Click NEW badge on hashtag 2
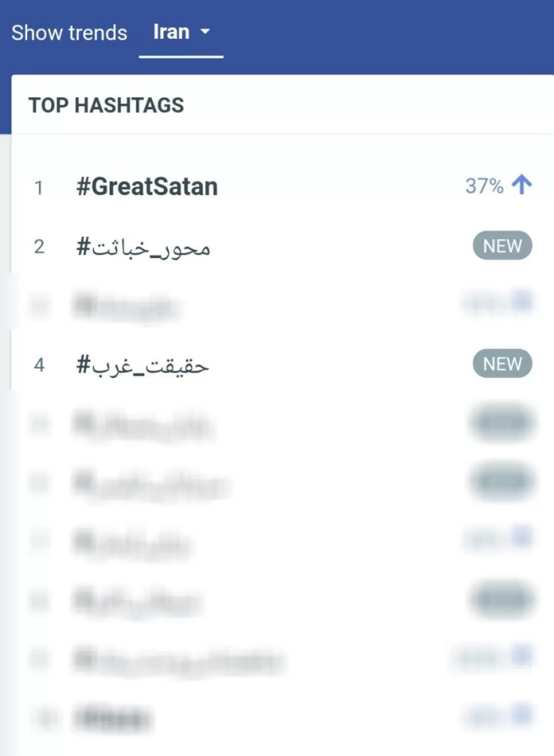The height and width of the screenshot is (756, 554). (502, 246)
